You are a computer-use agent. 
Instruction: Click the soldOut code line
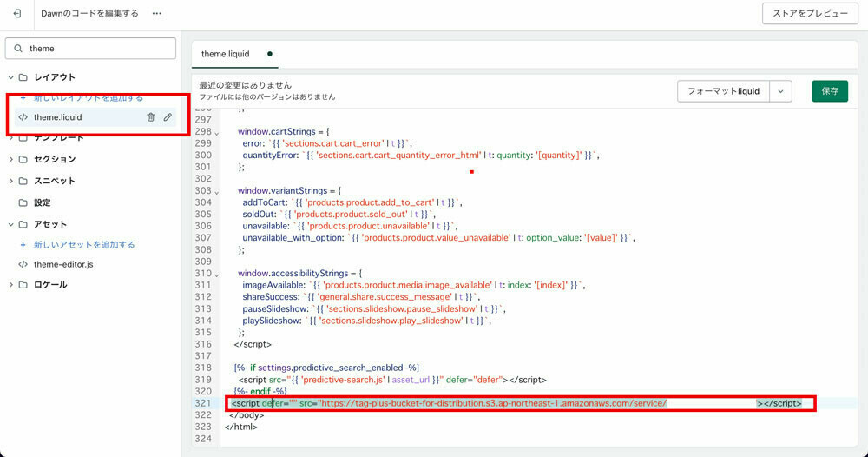[339, 214]
